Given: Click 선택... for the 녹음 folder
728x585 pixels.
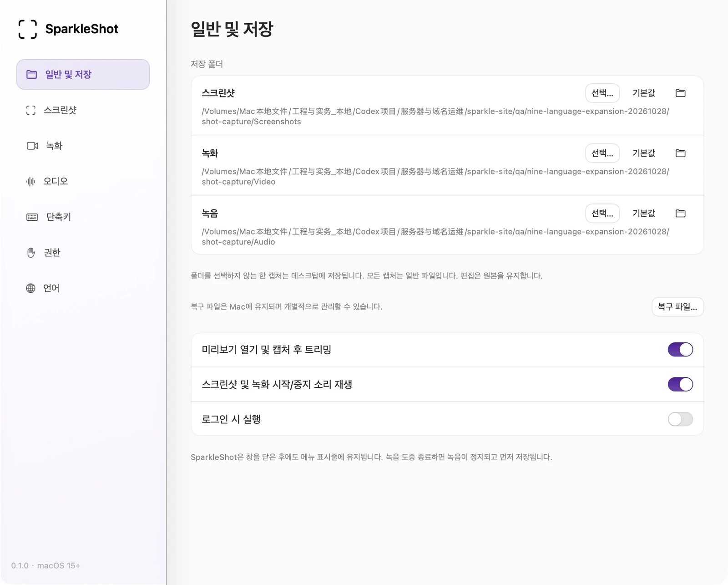Looking at the screenshot, I should (602, 213).
